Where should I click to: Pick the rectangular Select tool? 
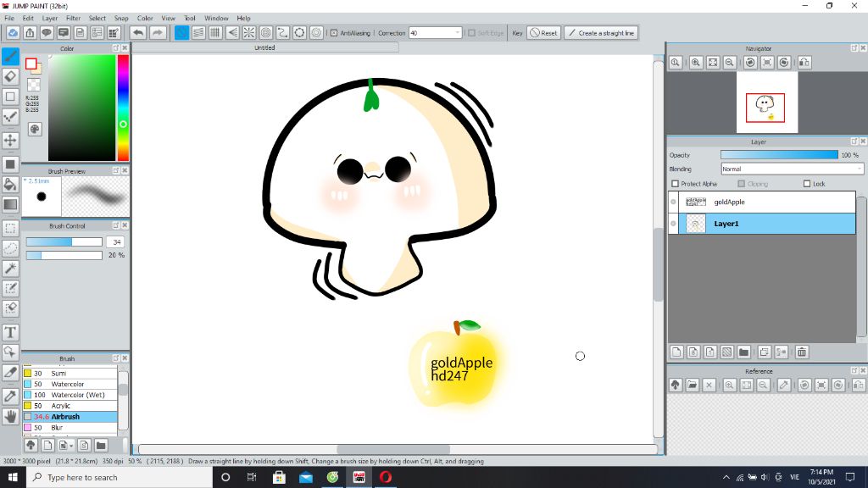coord(10,228)
